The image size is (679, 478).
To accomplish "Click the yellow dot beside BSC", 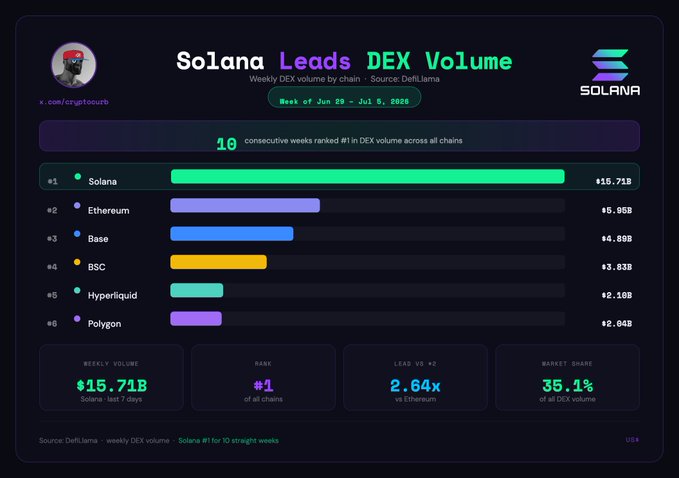I will (x=77, y=262).
